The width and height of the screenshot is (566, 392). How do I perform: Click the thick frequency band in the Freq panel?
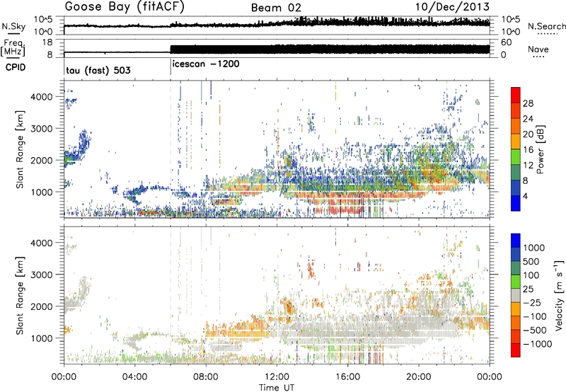pyautogui.click(x=330, y=50)
